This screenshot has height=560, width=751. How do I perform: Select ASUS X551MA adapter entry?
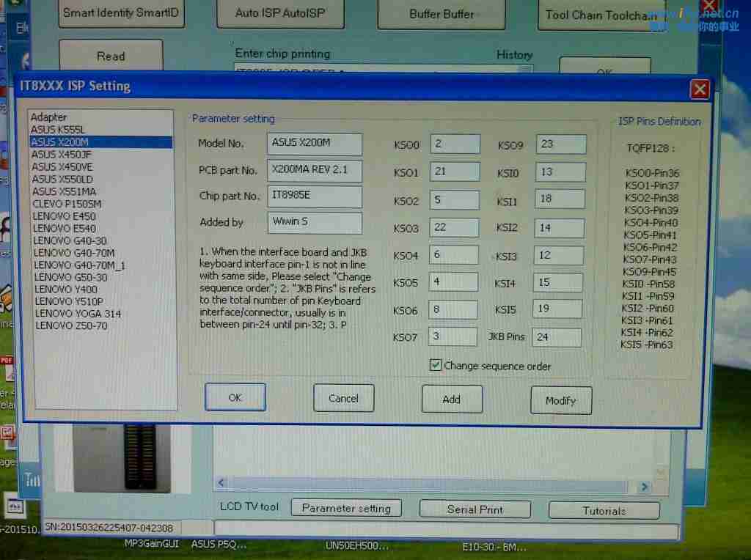click(65, 191)
